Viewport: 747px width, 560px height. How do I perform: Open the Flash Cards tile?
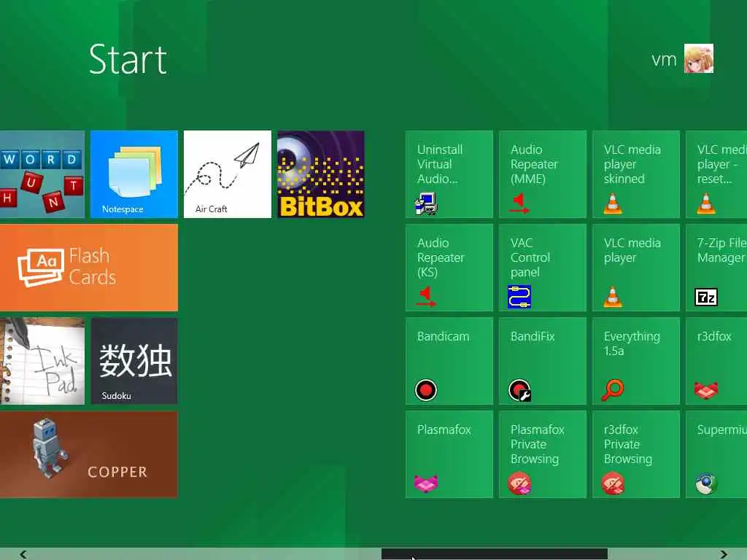pyautogui.click(x=88, y=268)
